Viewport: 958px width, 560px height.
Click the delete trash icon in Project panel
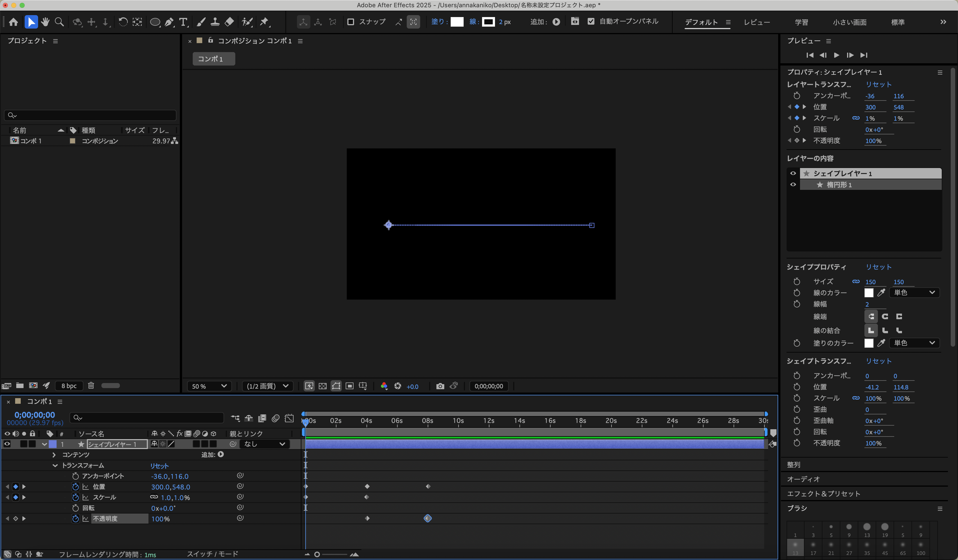[x=91, y=385]
